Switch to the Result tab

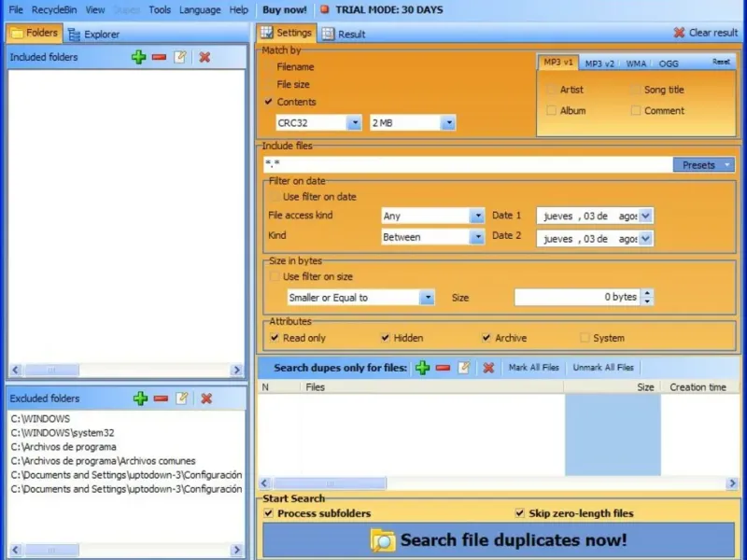tap(344, 34)
